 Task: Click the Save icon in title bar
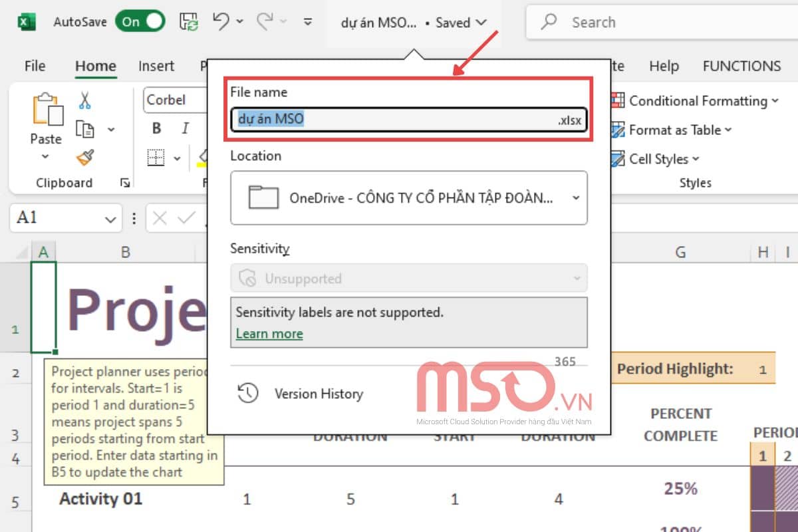pyautogui.click(x=189, y=22)
